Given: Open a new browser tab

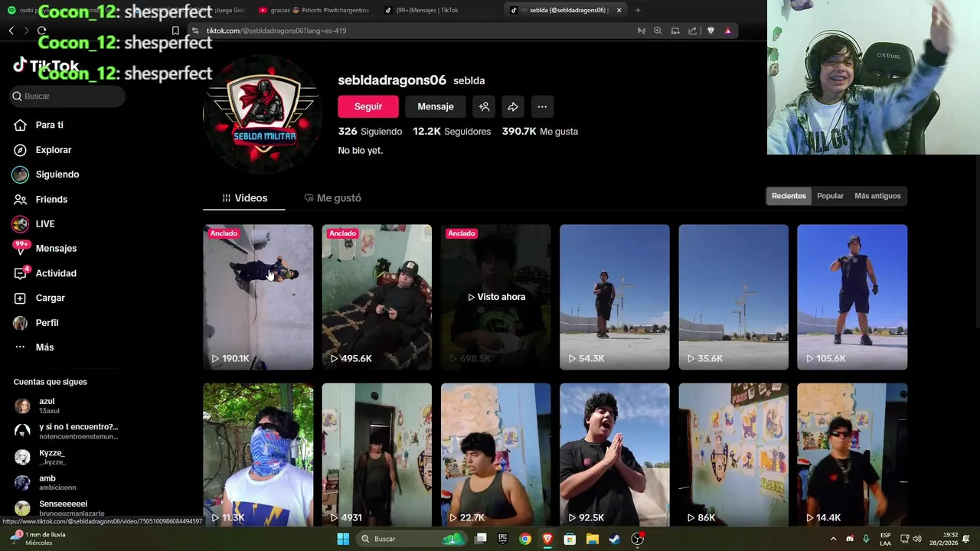Looking at the screenshot, I should point(638,10).
